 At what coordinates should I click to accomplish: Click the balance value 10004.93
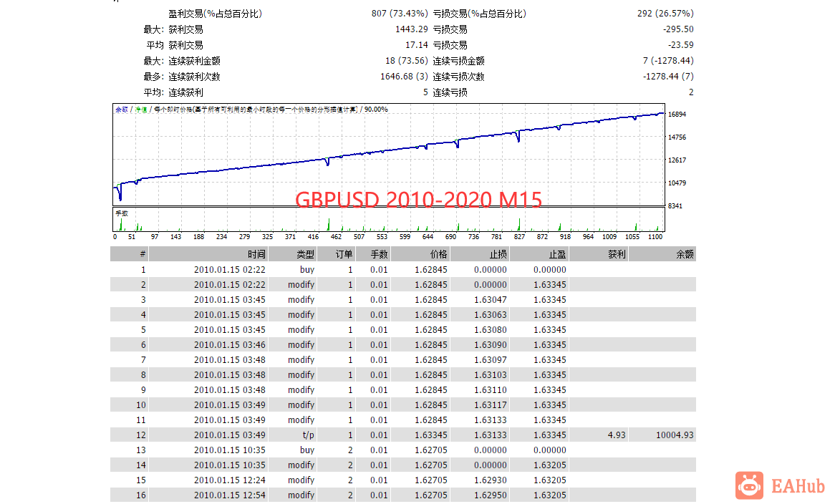pyautogui.click(x=675, y=435)
